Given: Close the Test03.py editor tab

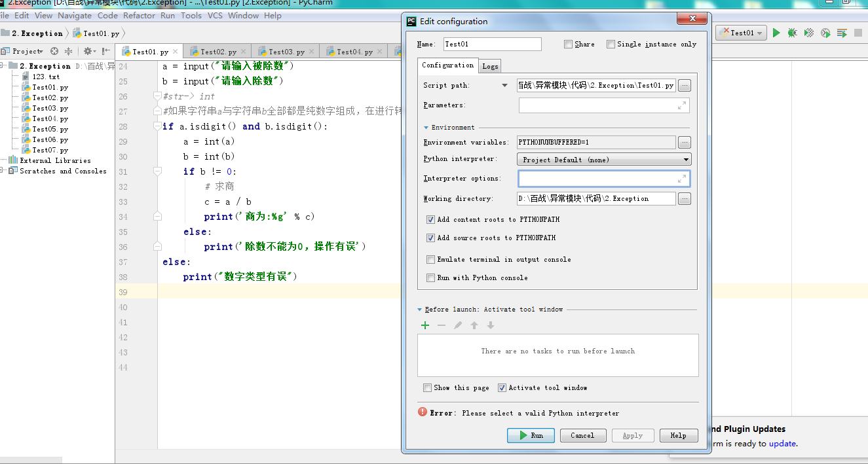Looking at the screenshot, I should coord(312,52).
